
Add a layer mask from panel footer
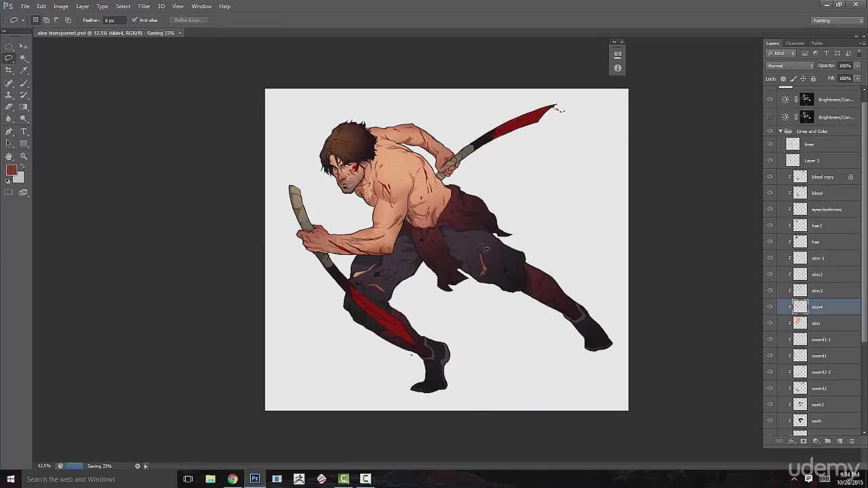pos(804,441)
